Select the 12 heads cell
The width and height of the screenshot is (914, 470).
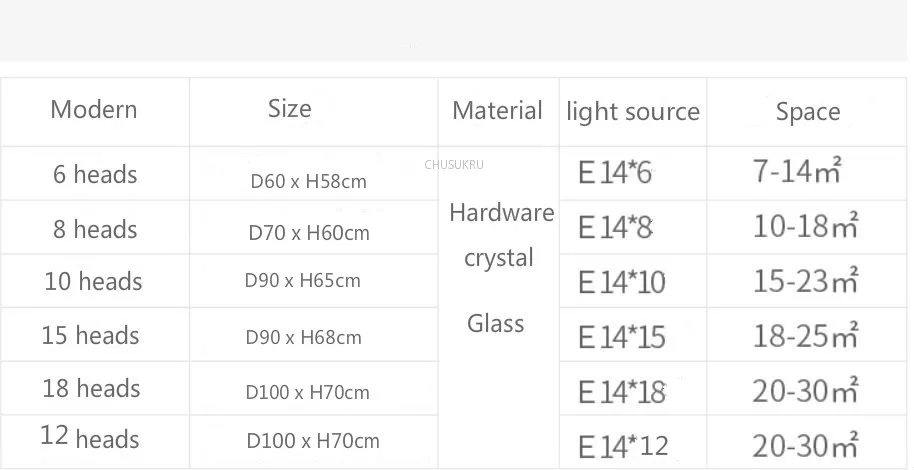90,438
